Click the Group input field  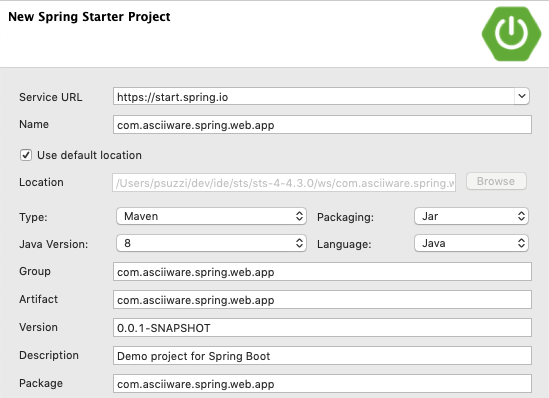(322, 272)
